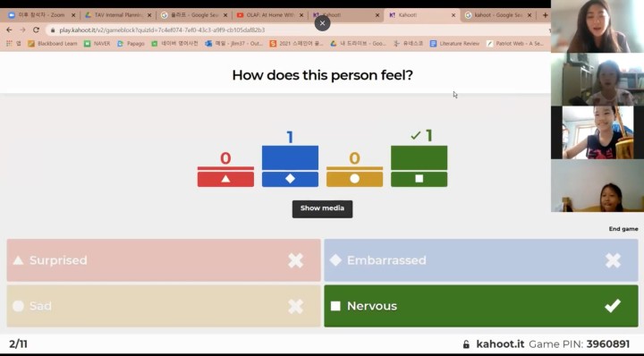Viewport: 644px width, 356px height.
Task: Select the Nervous correct answer tile
Action: point(481,306)
